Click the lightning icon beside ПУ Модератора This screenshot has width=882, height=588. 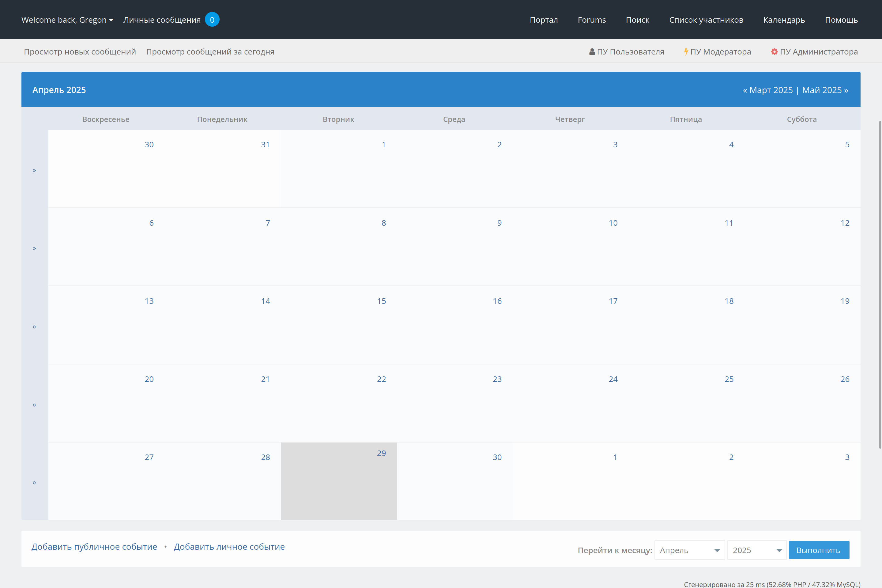pyautogui.click(x=686, y=52)
